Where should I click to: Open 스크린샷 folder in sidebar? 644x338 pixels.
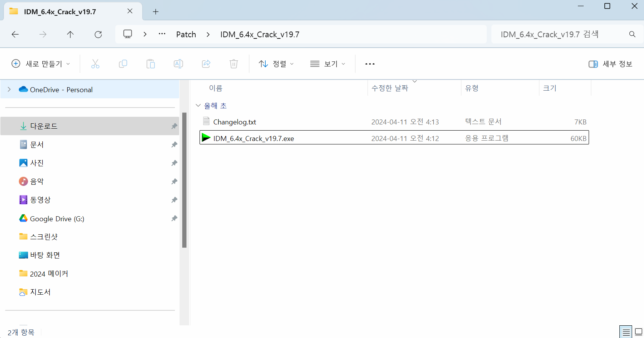pyautogui.click(x=90, y=237)
